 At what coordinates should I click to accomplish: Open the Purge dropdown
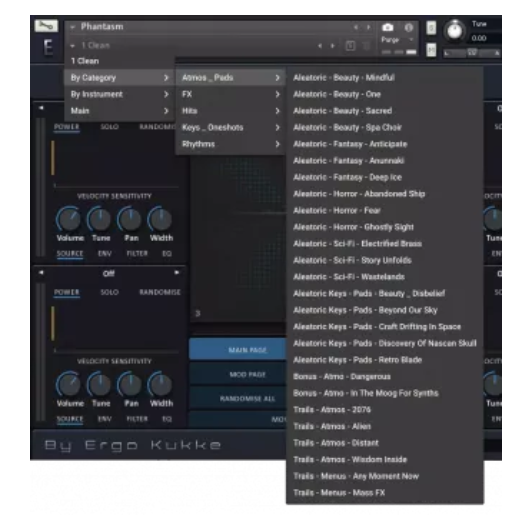click(x=397, y=40)
